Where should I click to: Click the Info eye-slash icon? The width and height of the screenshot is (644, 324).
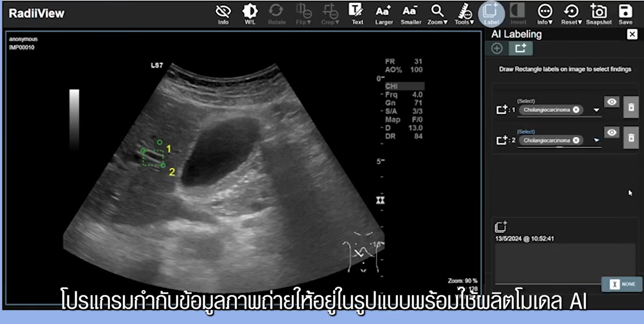pos(223,14)
